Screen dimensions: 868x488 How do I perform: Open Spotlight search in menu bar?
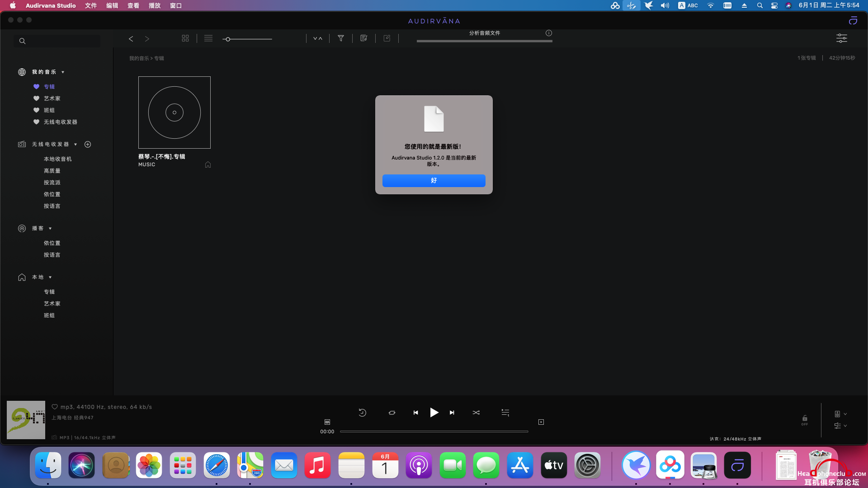point(760,5)
